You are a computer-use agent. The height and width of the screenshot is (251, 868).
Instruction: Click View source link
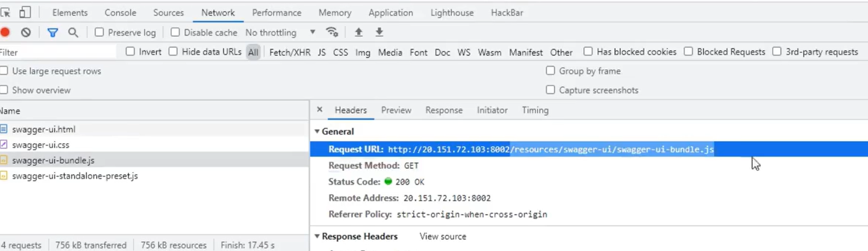(x=443, y=236)
